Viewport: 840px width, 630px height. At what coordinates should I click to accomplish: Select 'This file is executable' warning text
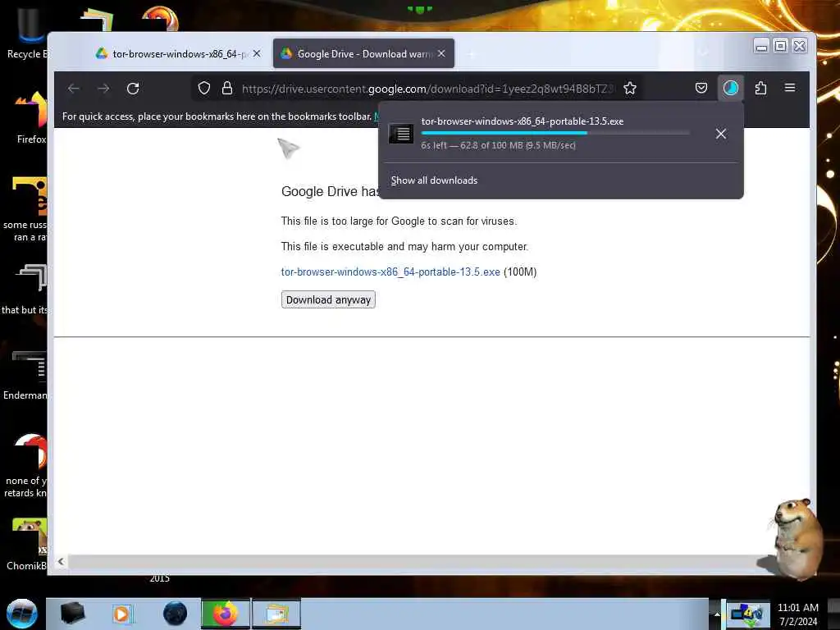(x=404, y=246)
